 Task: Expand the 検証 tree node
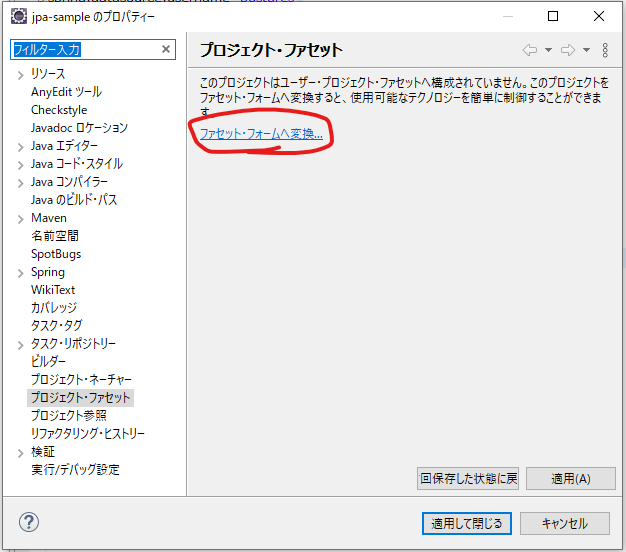click(x=20, y=453)
